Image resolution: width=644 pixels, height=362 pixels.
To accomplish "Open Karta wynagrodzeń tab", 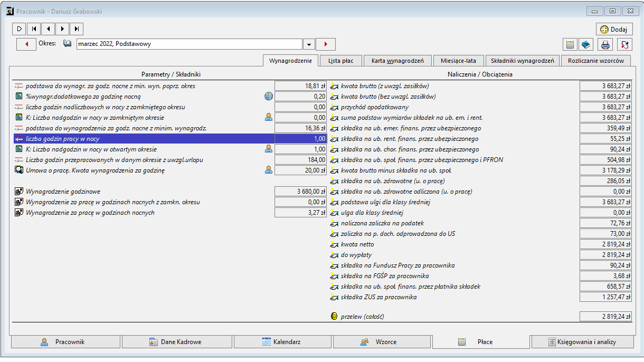I will pos(397,61).
